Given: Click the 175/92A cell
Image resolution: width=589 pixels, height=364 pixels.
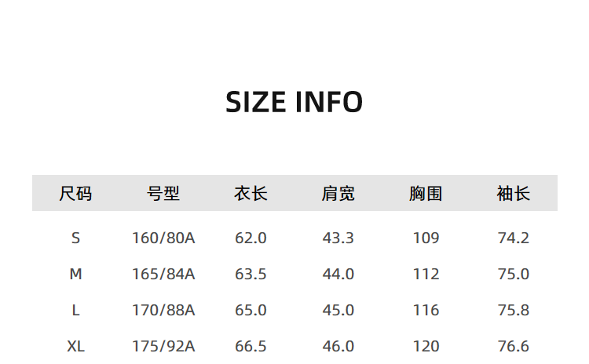Looking at the screenshot, I should 163,346.
